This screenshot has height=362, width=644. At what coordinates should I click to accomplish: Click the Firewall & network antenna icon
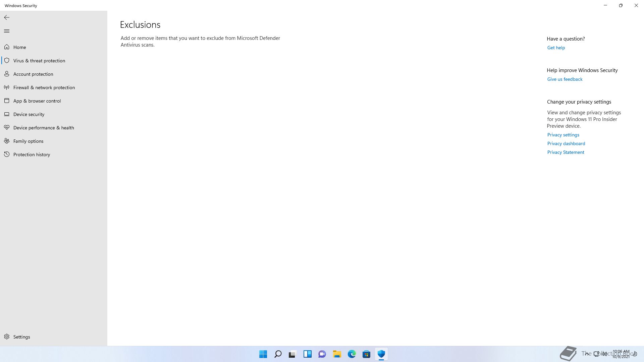7,87
